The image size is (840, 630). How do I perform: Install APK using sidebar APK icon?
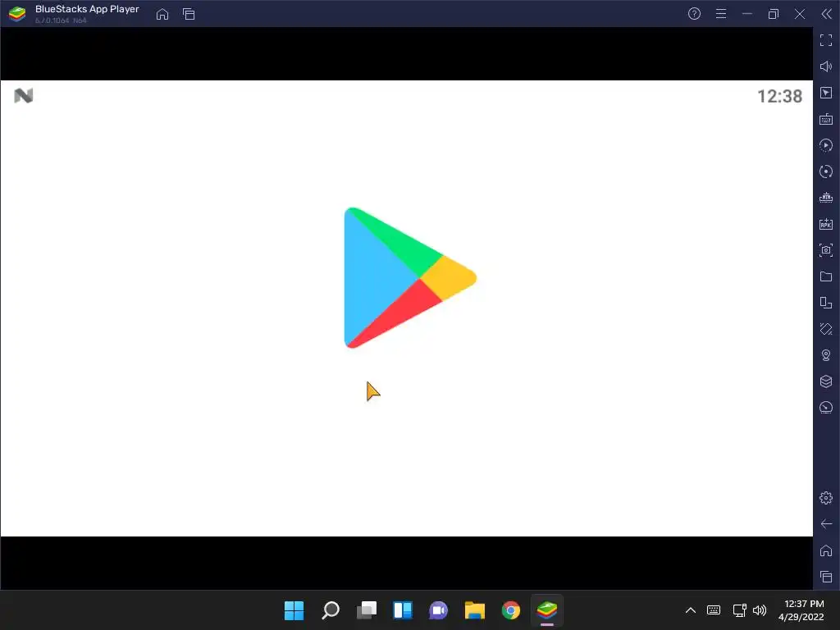[x=826, y=224]
